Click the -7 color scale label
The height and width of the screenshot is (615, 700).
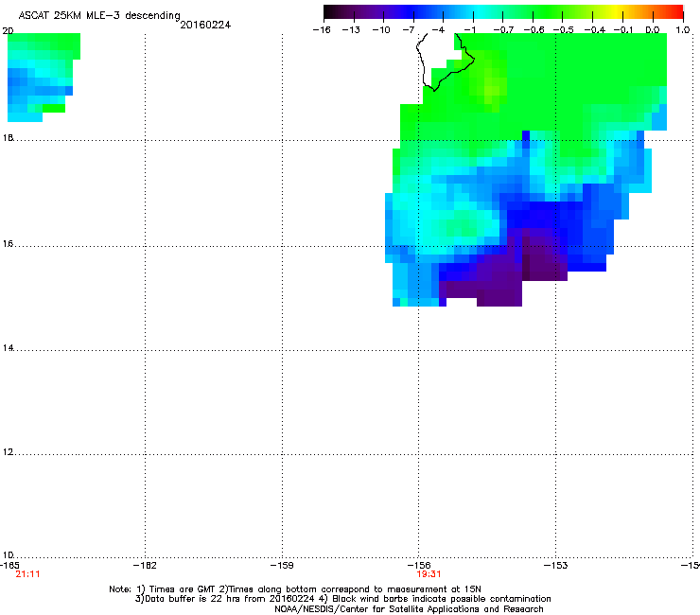click(409, 30)
